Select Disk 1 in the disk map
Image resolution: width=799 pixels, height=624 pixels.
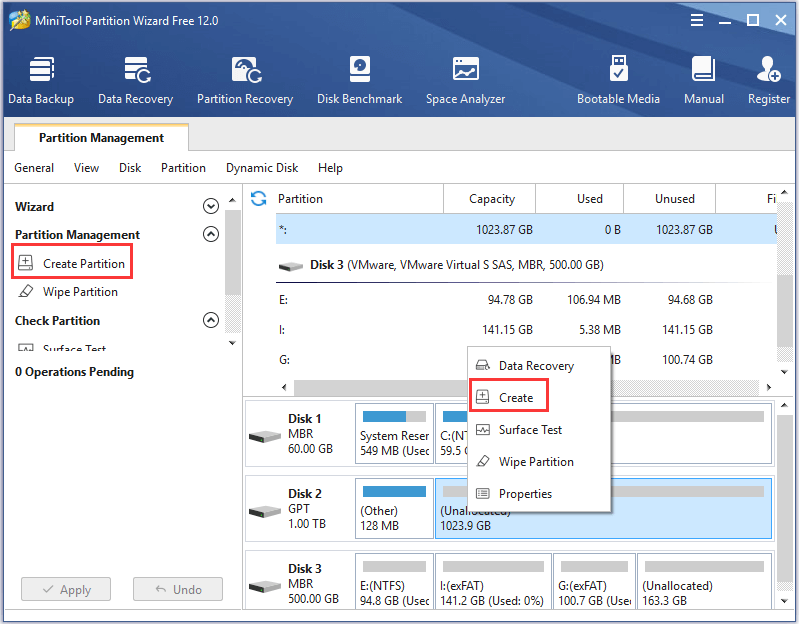[x=300, y=433]
